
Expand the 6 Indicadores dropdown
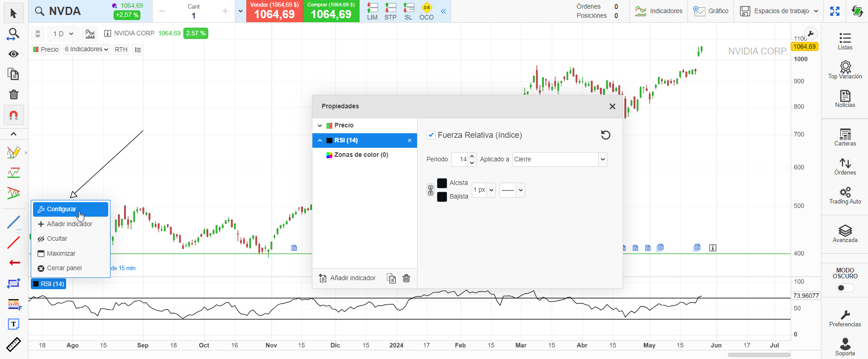tap(86, 49)
